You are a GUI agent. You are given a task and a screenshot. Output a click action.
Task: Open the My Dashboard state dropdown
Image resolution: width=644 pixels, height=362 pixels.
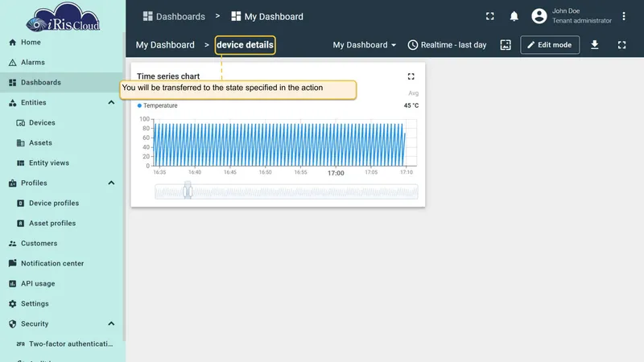click(x=365, y=45)
